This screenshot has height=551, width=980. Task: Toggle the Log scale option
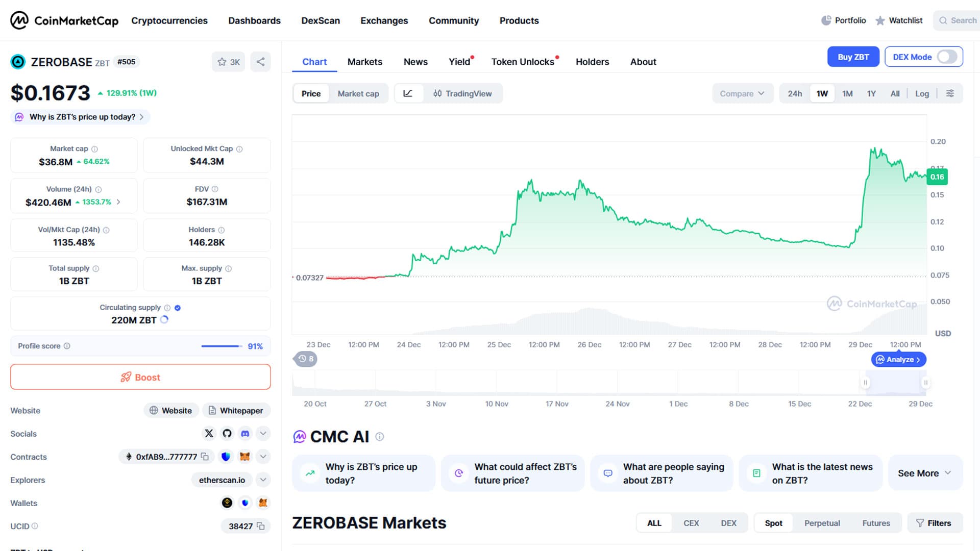[x=922, y=93]
